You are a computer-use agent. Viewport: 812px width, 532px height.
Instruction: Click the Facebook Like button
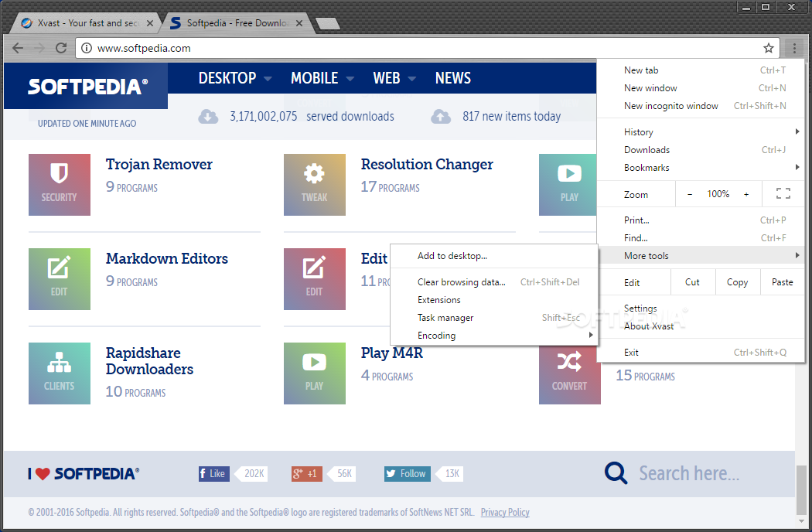coord(214,473)
